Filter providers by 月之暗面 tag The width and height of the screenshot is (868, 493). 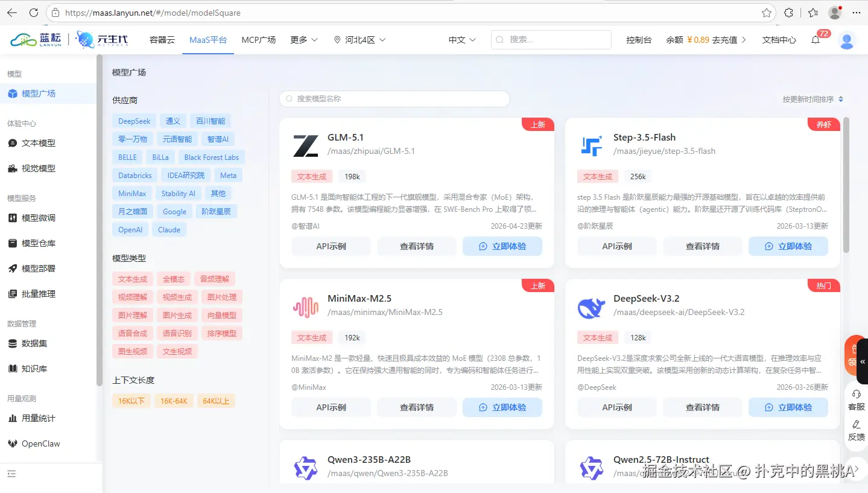(133, 212)
